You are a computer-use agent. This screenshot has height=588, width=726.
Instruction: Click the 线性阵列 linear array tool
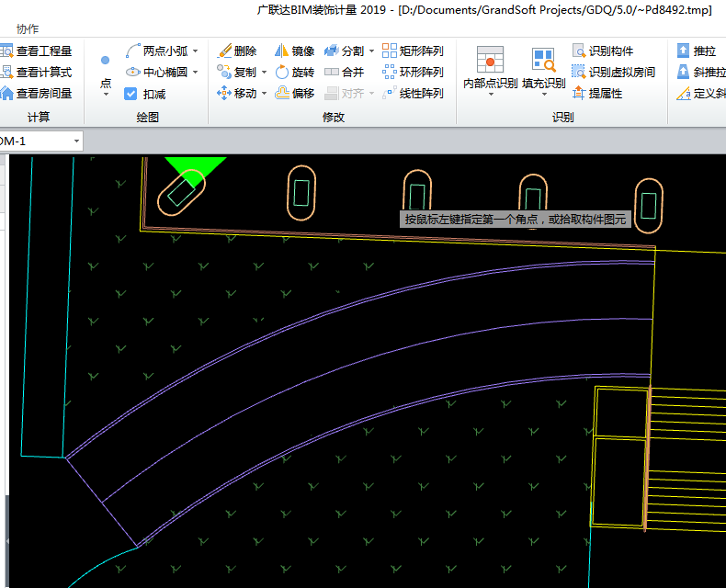[x=413, y=93]
